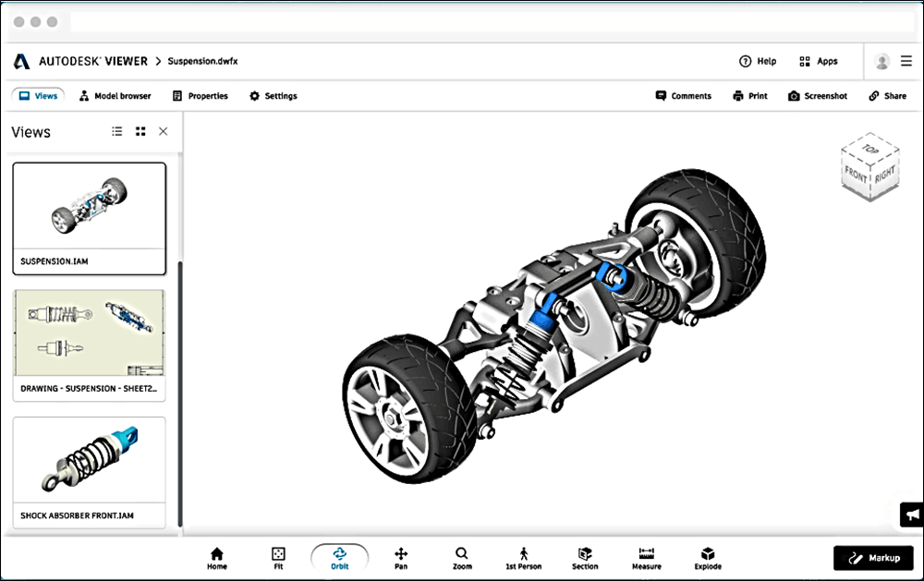Click the browser address bar
This screenshot has width=924, height=581.
coord(492,22)
